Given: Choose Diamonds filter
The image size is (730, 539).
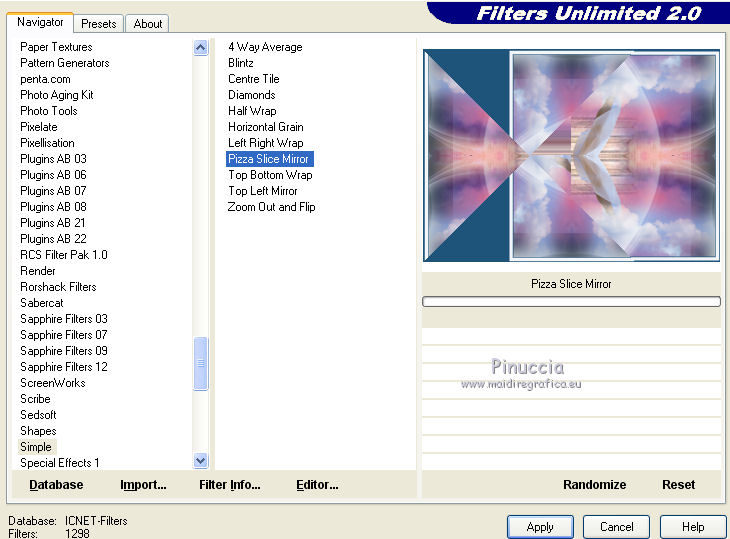Looking at the screenshot, I should click(251, 95).
